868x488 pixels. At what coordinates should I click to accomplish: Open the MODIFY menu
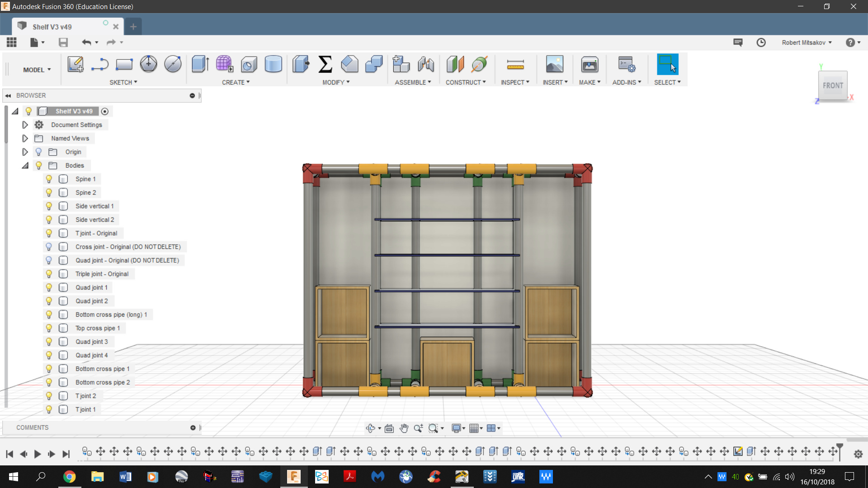click(x=336, y=82)
